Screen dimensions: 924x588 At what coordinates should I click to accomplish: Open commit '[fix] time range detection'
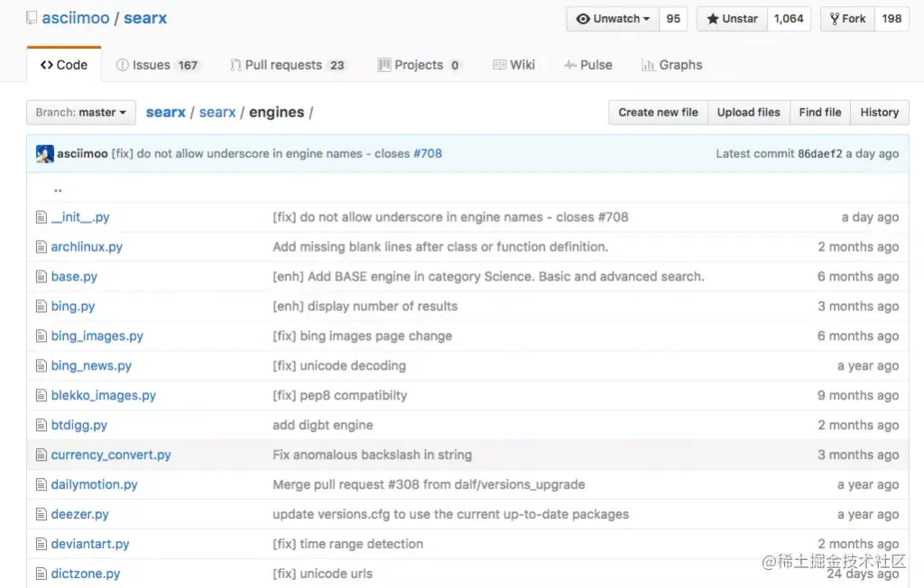(347, 544)
